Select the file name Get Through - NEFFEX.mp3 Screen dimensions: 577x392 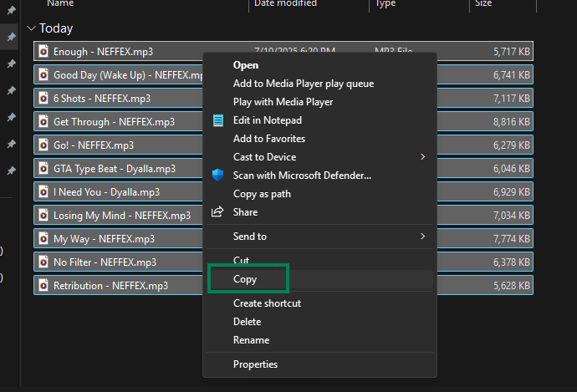[114, 122]
